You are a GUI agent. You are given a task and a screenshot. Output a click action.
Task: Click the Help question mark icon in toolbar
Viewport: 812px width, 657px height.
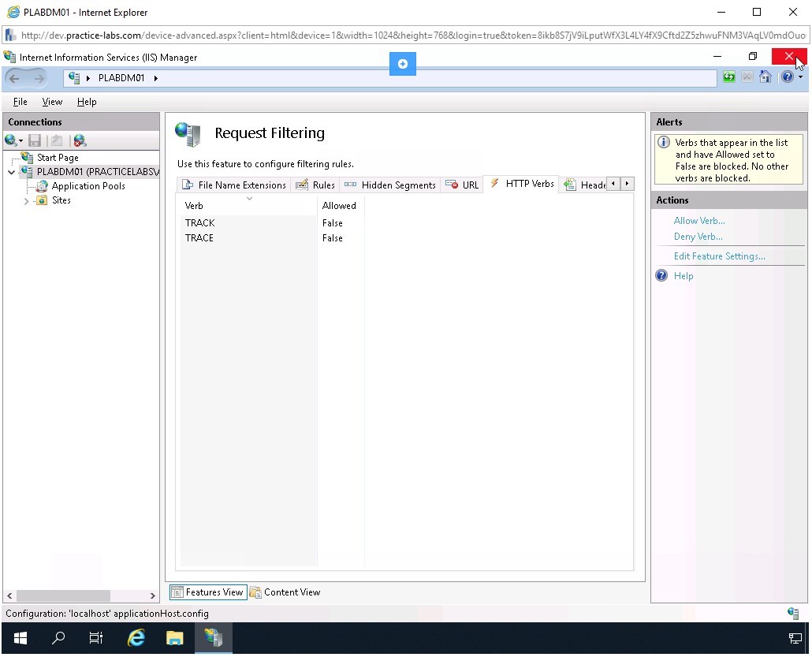(x=786, y=77)
